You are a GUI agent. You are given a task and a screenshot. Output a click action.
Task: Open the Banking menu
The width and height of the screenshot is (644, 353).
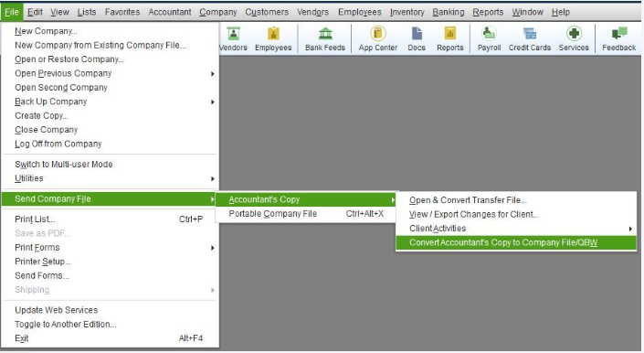coord(449,12)
